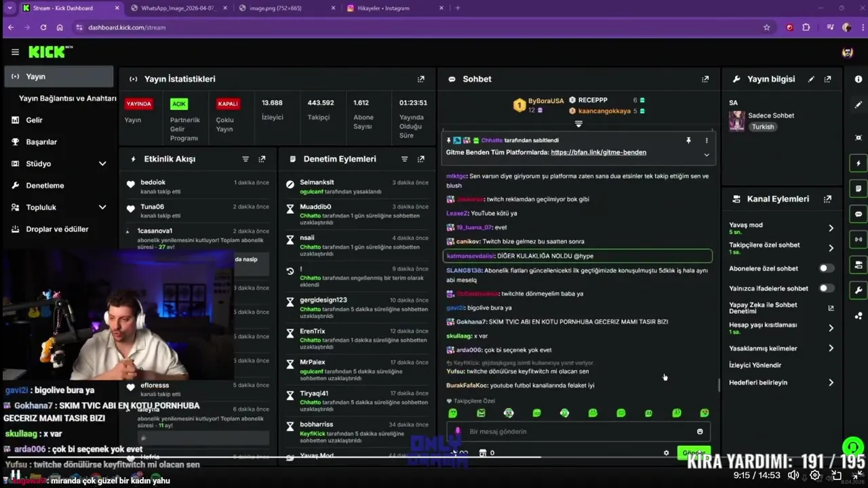Open the profile avatar at top right
This screenshot has width=868, height=488.
click(x=848, y=53)
